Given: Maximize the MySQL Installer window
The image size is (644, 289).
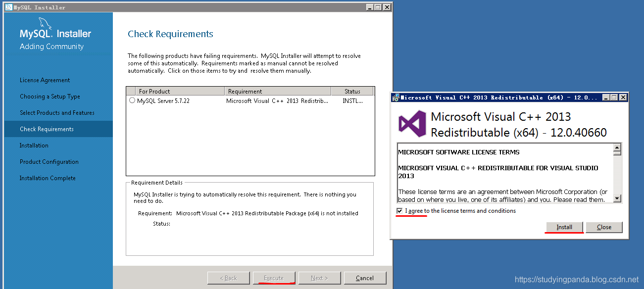Looking at the screenshot, I should 378,7.
